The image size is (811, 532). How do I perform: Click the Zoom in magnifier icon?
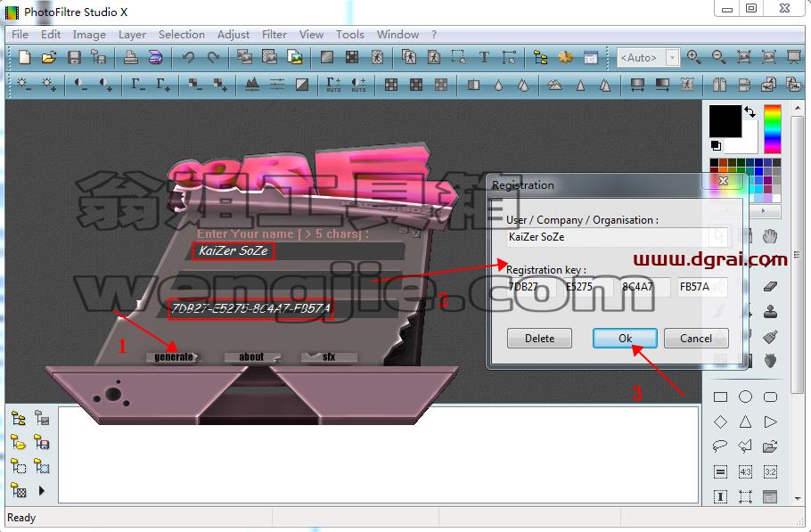(x=693, y=57)
